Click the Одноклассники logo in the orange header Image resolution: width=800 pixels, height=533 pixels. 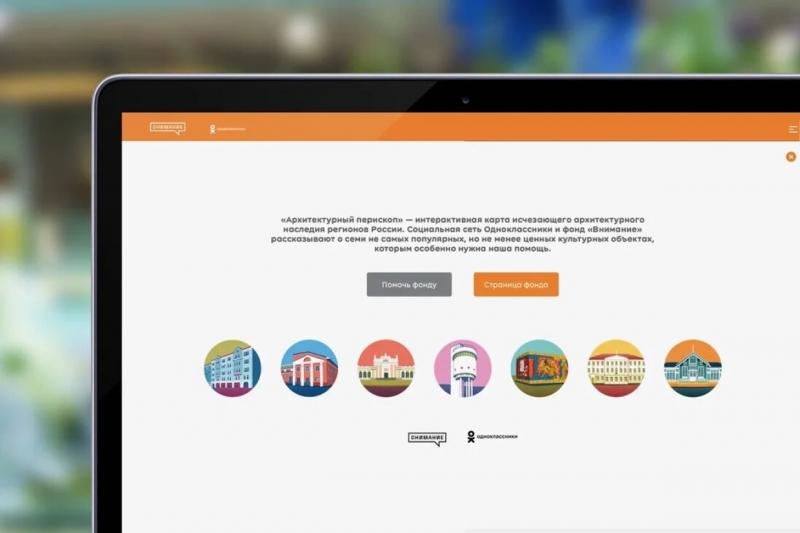(227, 129)
